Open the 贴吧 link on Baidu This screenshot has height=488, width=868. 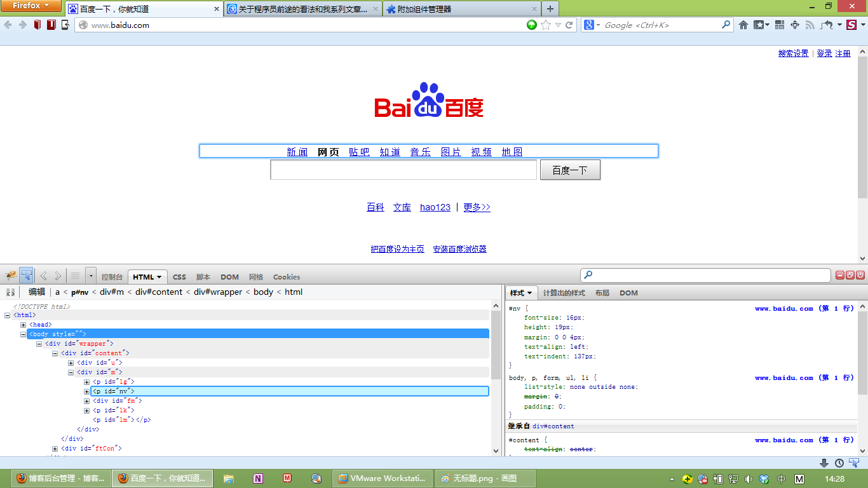[359, 152]
